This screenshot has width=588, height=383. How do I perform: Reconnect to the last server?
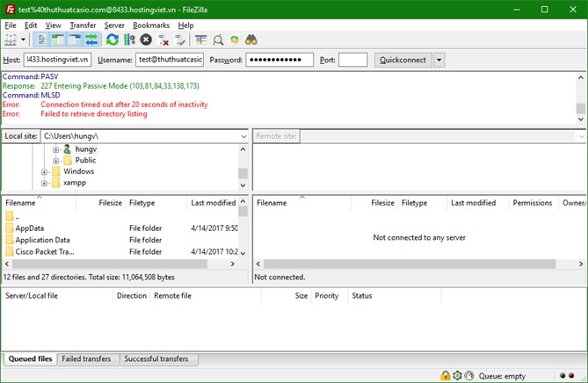click(x=180, y=40)
